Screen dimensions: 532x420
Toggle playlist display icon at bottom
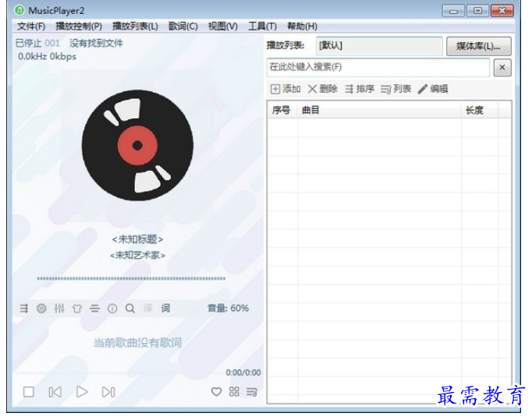(x=252, y=392)
